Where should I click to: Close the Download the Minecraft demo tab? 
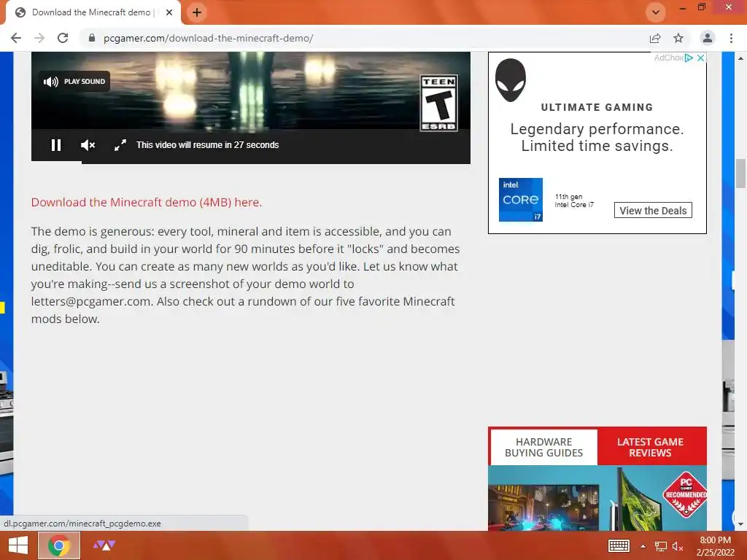tap(169, 12)
